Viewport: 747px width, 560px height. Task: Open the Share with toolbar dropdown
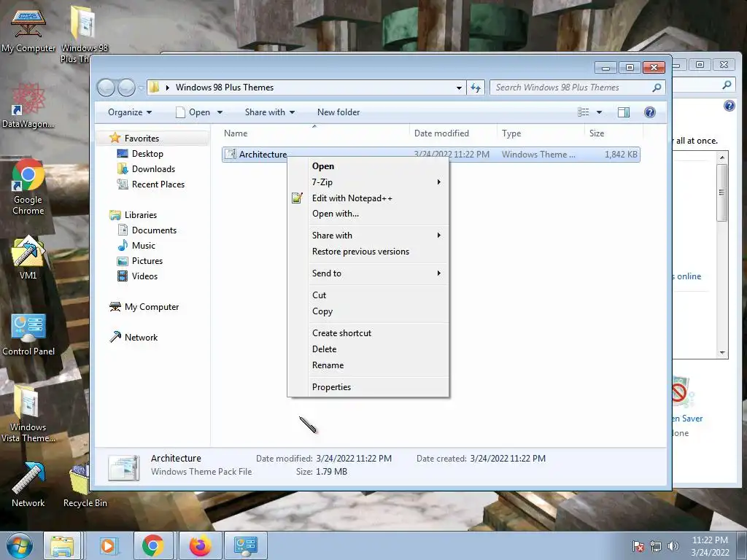coord(270,112)
